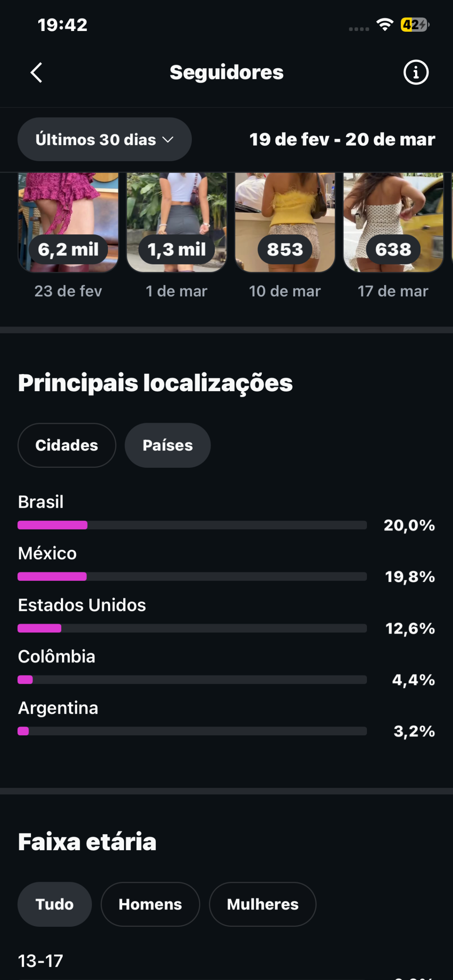Select the Tudo age filter
Viewport: 453px width, 980px height.
[54, 904]
